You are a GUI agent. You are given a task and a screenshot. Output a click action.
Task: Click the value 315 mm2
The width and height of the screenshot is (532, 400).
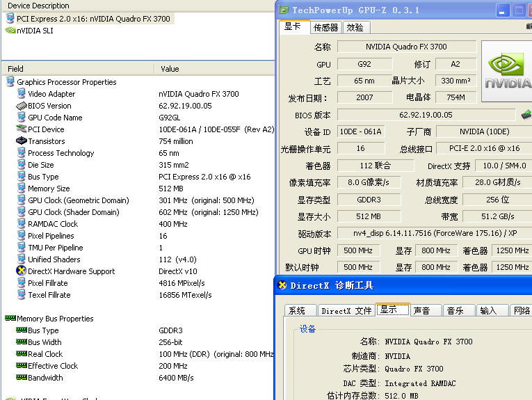[174, 165]
